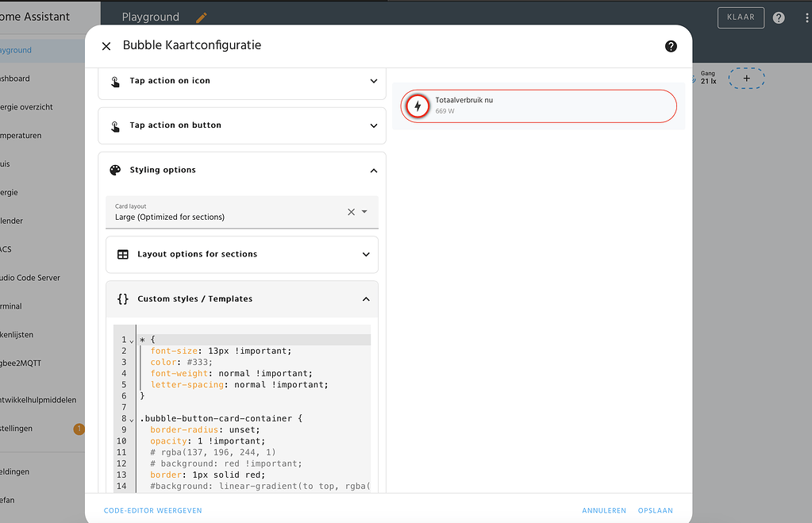Click the plus button near Gang sensor
Screen dimensions: 812x523
coord(746,78)
